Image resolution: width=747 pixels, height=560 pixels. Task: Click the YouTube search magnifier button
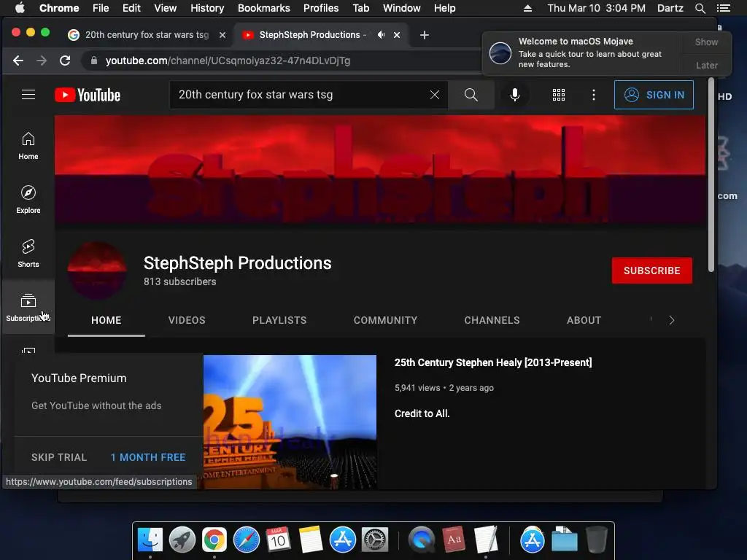coord(471,95)
